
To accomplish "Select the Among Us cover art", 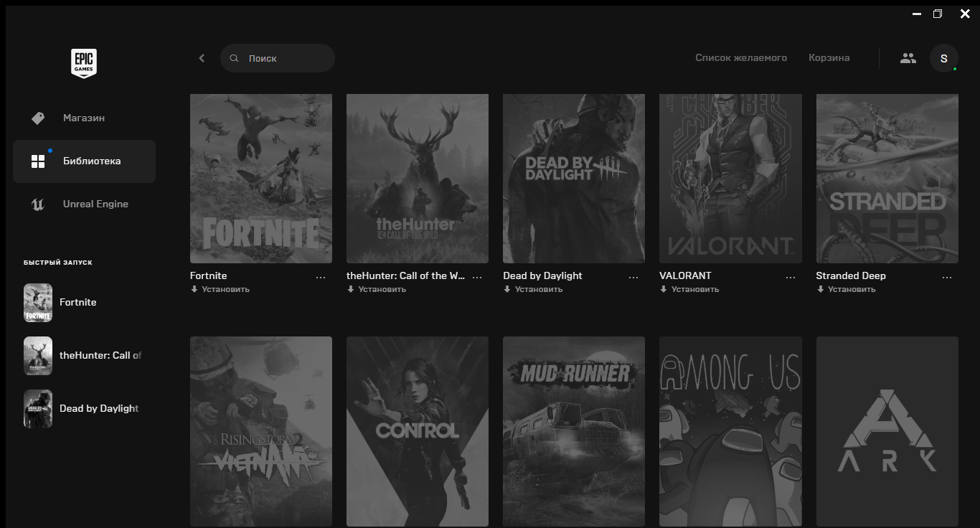I will [730, 431].
